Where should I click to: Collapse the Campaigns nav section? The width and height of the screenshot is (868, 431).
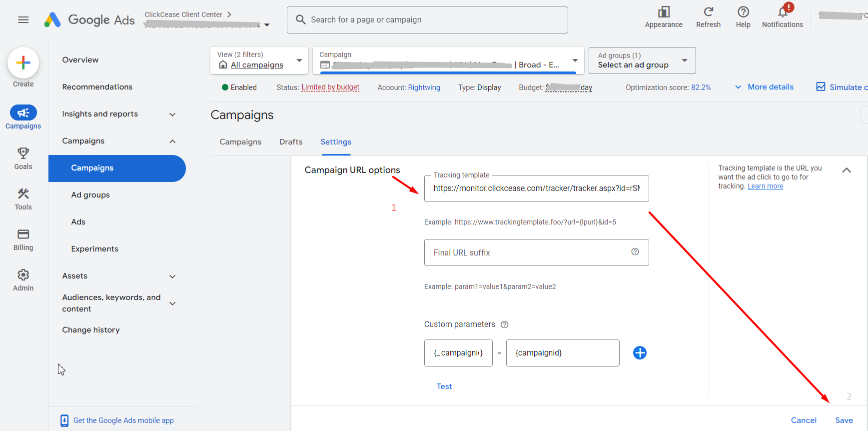[172, 141]
